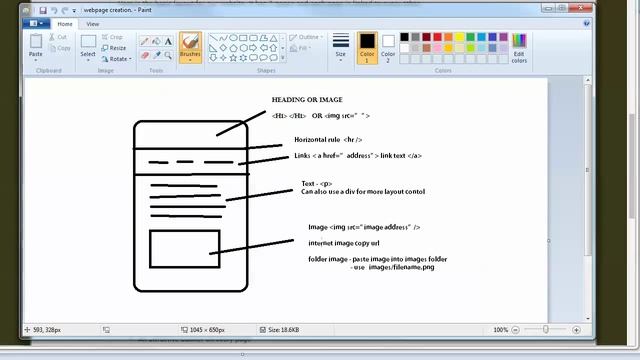Click the Size: 18.6KB status entry
The width and height of the screenshot is (640, 360).
point(280,330)
